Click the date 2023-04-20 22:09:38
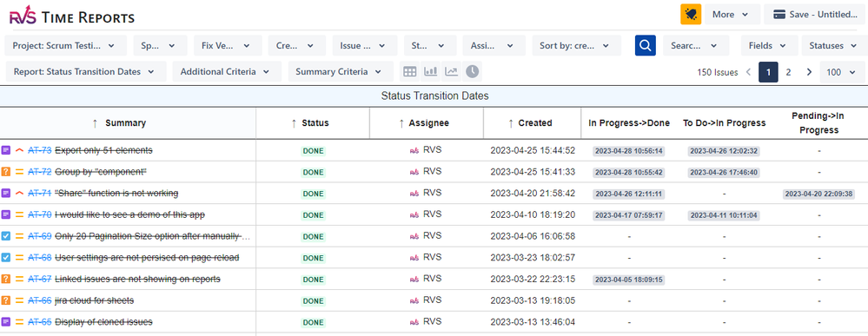 (x=819, y=194)
